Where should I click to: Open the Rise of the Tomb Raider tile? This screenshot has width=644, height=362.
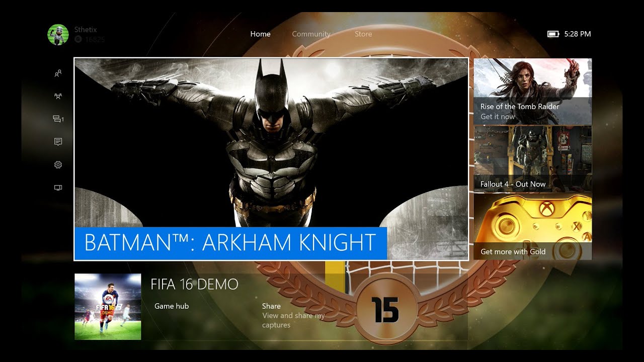click(x=533, y=91)
